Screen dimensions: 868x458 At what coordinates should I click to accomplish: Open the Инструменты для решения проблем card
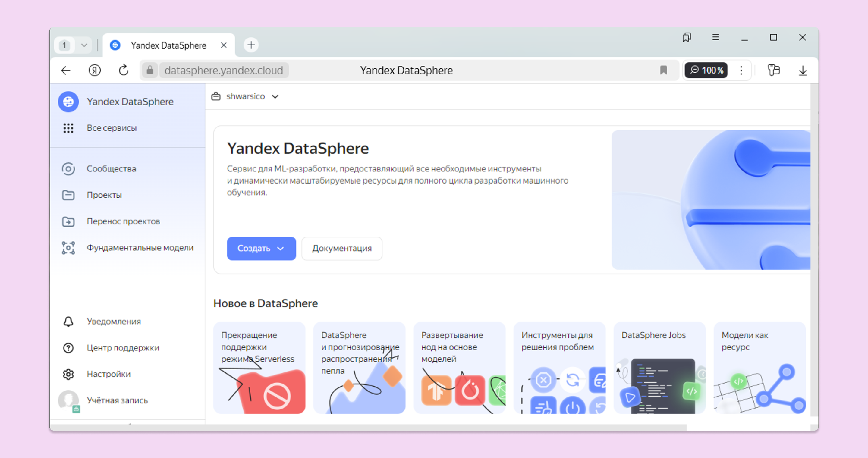point(560,368)
